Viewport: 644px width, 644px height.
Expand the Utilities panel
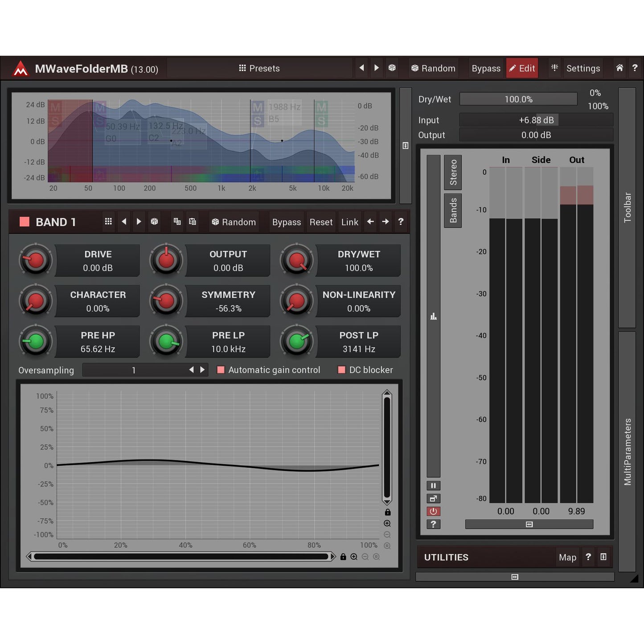point(603,557)
